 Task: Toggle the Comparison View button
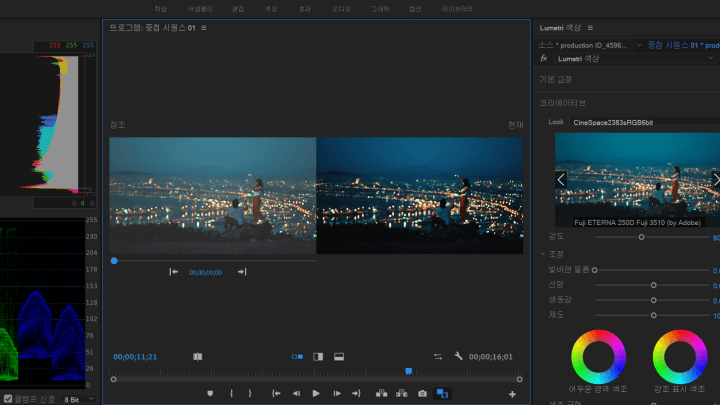tap(442, 394)
